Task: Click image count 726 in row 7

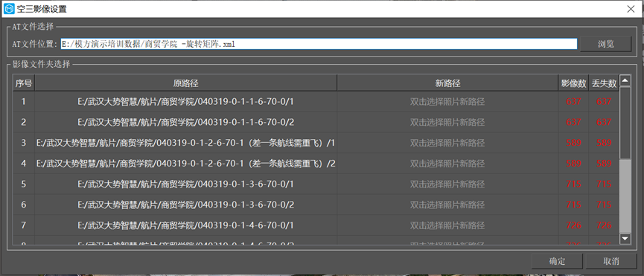Action: pyautogui.click(x=573, y=225)
